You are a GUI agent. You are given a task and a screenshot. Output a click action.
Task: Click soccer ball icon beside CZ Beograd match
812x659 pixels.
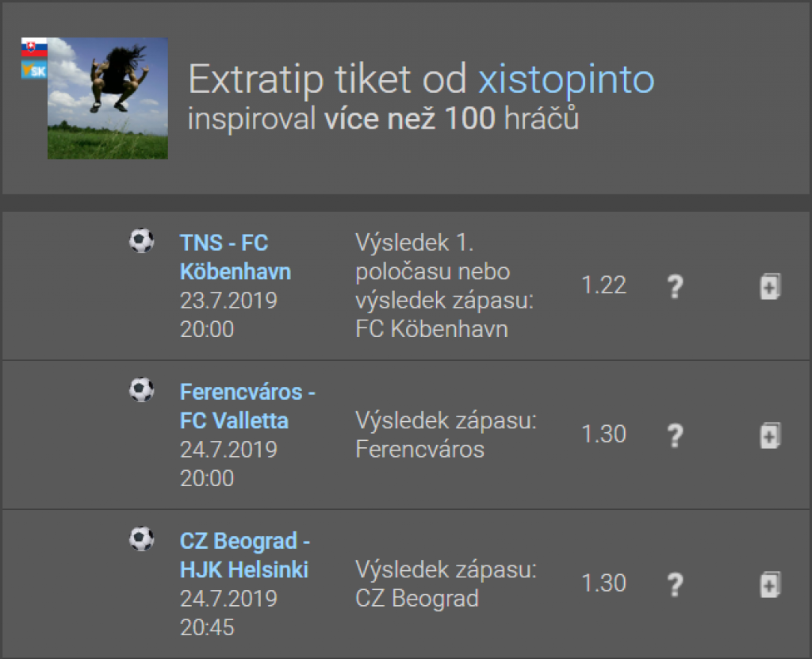pos(141,539)
